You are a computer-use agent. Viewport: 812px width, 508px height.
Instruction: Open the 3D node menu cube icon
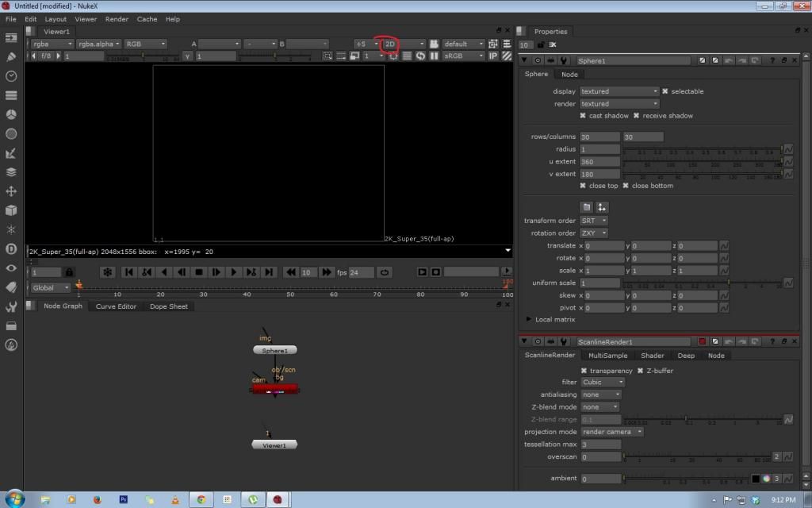11,210
